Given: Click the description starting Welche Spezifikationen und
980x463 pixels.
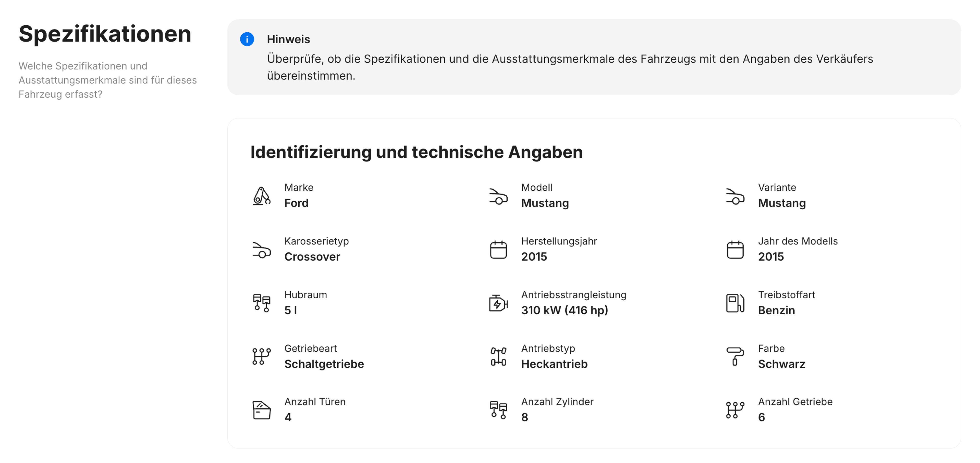Looking at the screenshot, I should click(108, 80).
